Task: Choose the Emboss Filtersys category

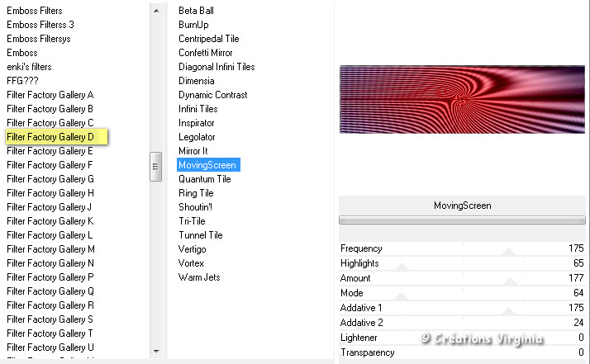Action: [x=38, y=39]
